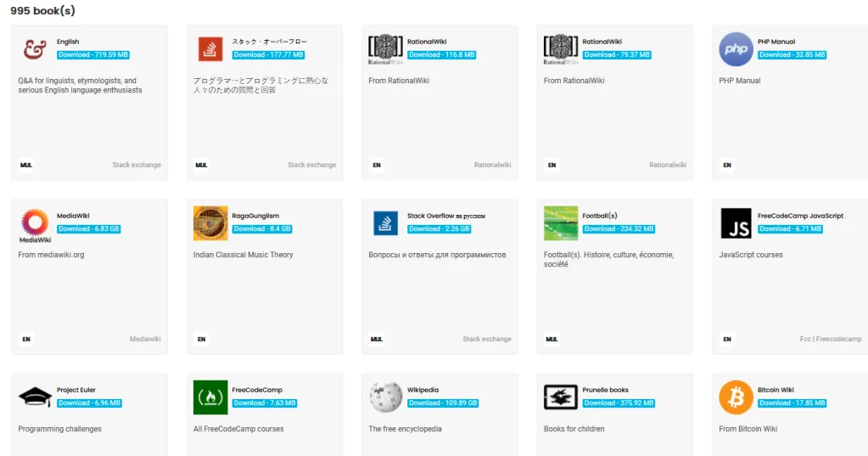Click the black JS FreeCodeCamp JavaScript icon

(736, 223)
